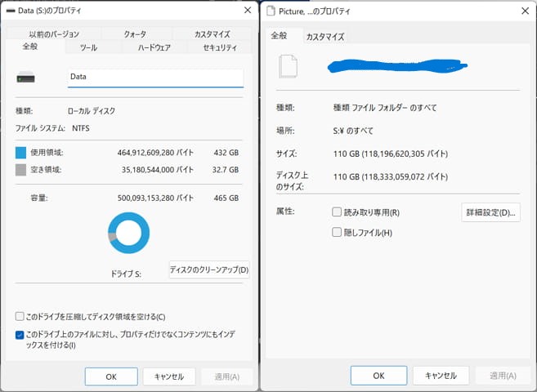Open セキュリティ tab
Viewport: 537px width, 392px height.
pyautogui.click(x=220, y=47)
